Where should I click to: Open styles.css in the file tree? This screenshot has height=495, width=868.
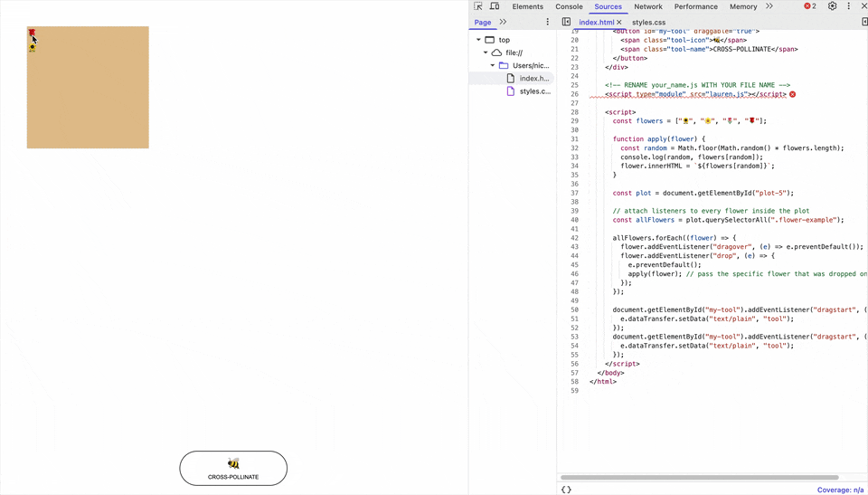click(x=535, y=91)
